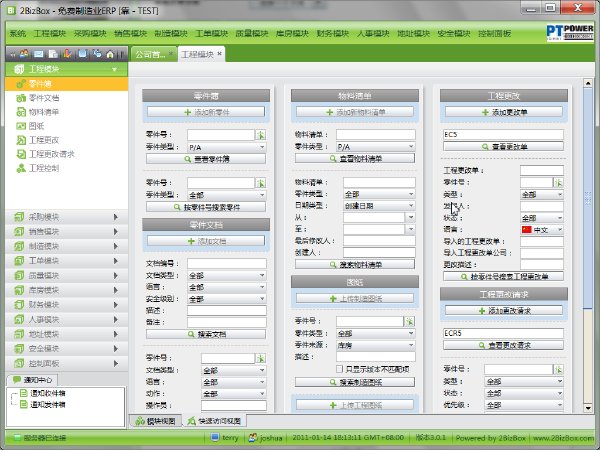Collapse the left toolbar with double-arrow icon
Image resolution: width=600 pixels, height=450 pixels.
(13, 55)
